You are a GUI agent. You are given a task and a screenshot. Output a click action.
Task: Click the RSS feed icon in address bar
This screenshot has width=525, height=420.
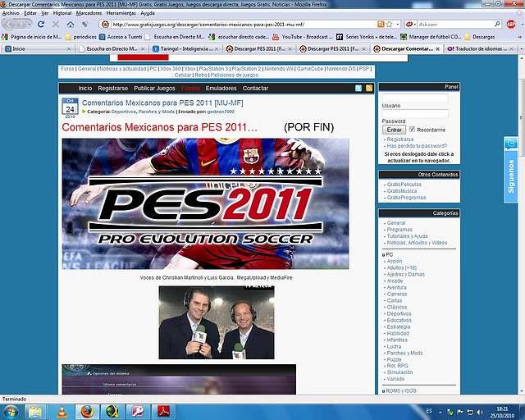381,24
